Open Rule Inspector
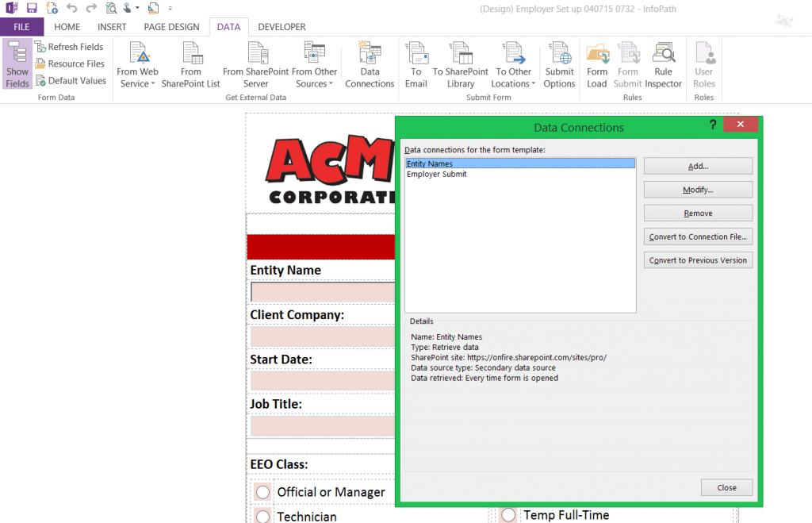Screen dimensions: 812x523 [x=664, y=65]
